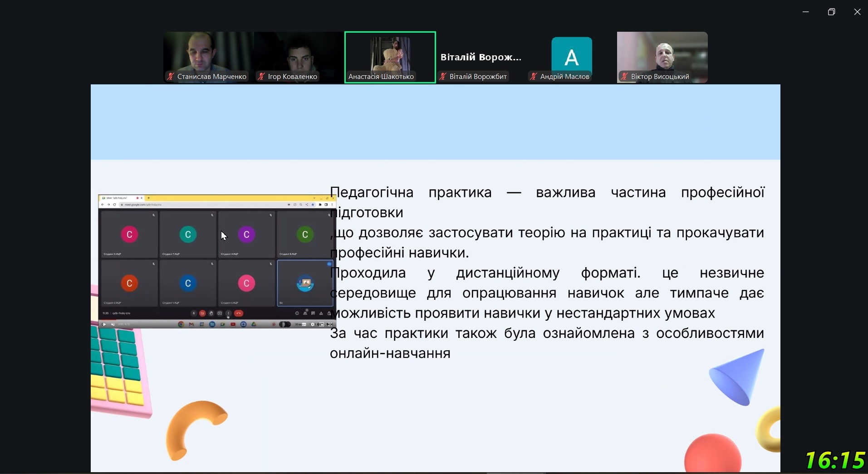Click the Google Drive icon in screenshot's taskbar
Image resolution: width=868 pixels, height=474 pixels.
pyautogui.click(x=254, y=324)
